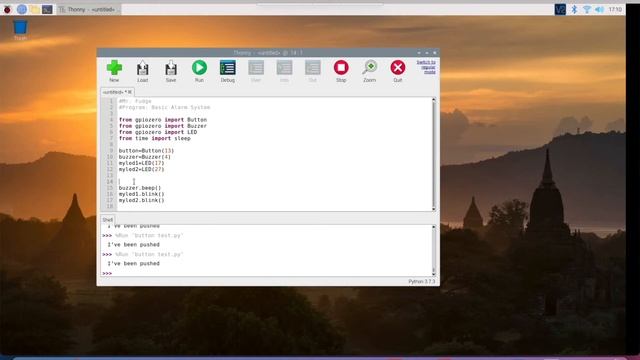The image size is (640, 360).
Task: Click the Out step button
Action: click(313, 71)
